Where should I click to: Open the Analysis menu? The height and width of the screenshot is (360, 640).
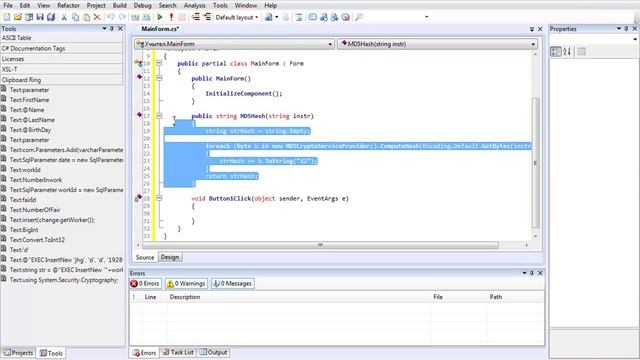[194, 5]
